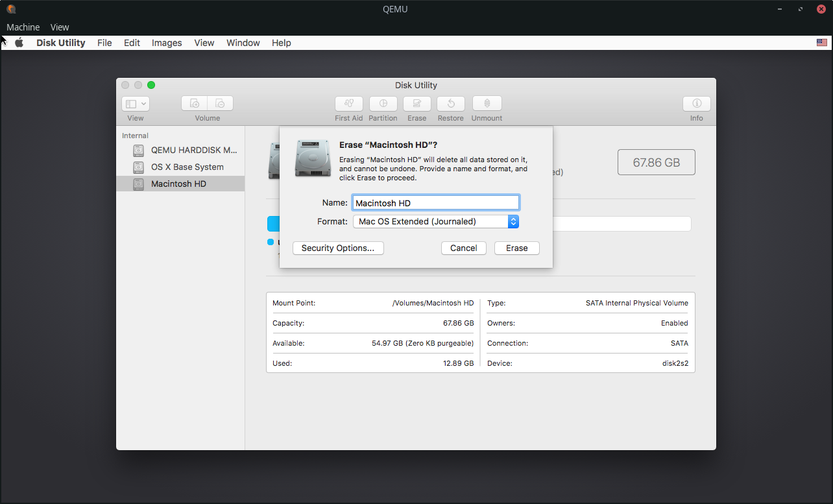Click the Name text field
Screen dimensions: 833x504
(436, 202)
